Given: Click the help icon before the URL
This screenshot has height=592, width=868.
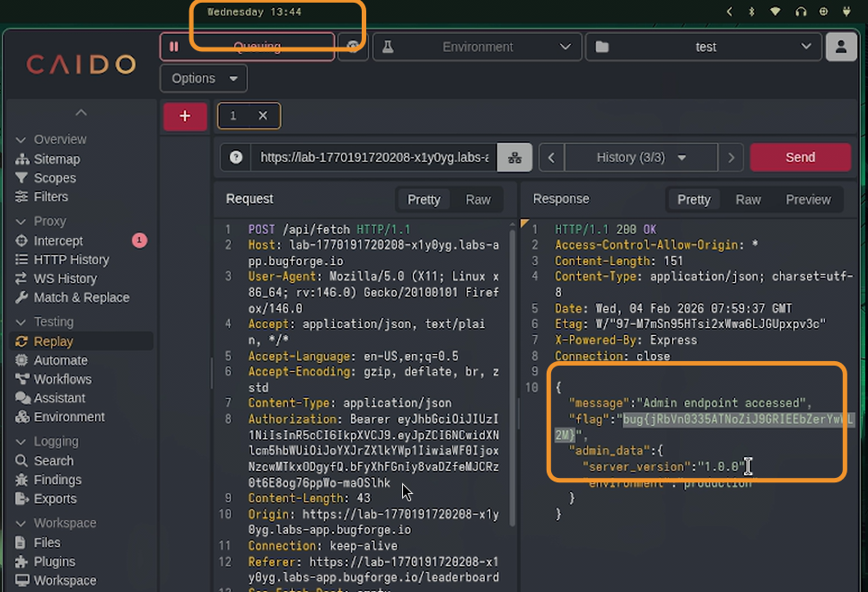Looking at the screenshot, I should tap(236, 157).
